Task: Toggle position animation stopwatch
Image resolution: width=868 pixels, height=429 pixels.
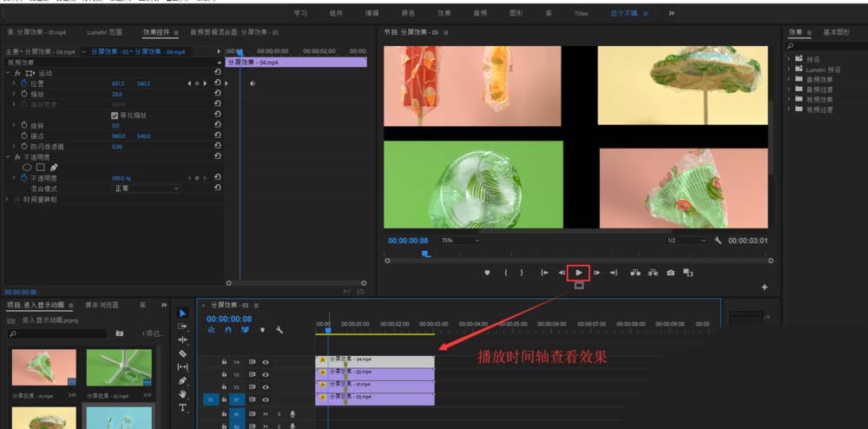Action: (x=24, y=83)
